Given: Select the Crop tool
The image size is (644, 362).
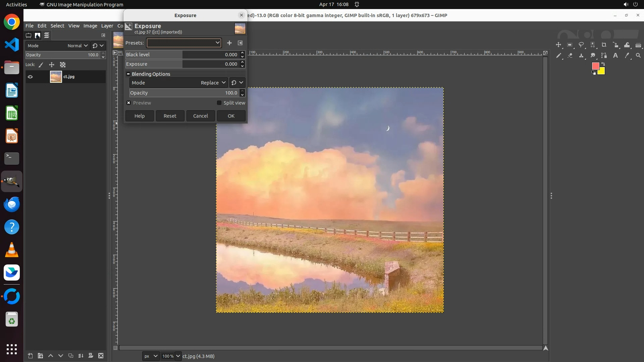Looking at the screenshot, I should 604,45.
